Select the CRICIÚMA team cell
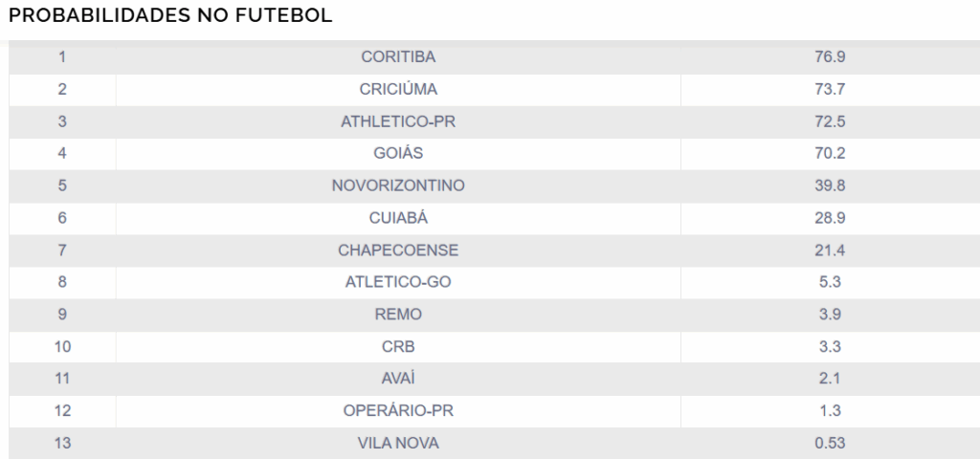This screenshot has height=459, width=980. tap(398, 90)
